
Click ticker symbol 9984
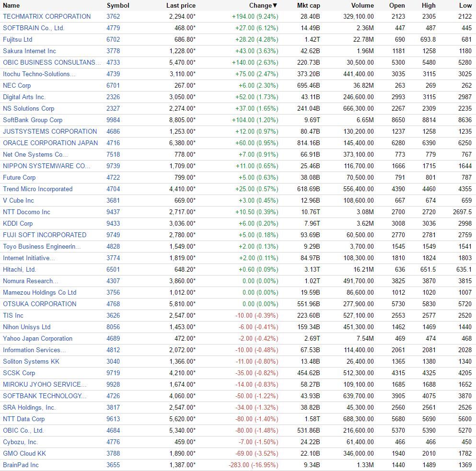pos(113,120)
